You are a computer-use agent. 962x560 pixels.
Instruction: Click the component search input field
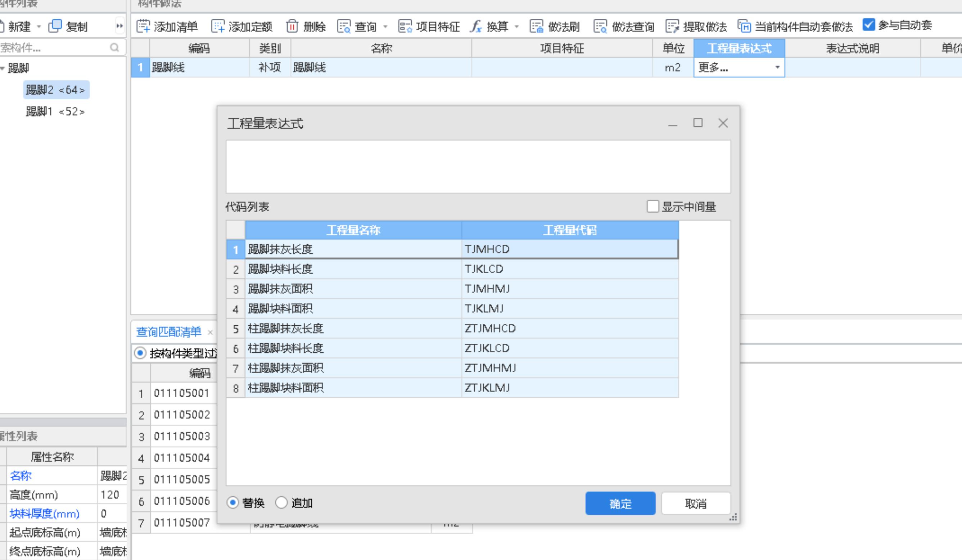point(53,48)
